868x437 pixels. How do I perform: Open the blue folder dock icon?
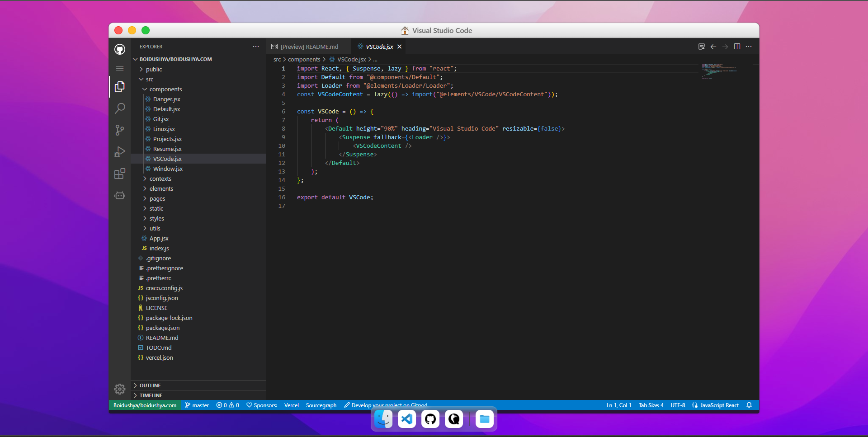pos(485,419)
